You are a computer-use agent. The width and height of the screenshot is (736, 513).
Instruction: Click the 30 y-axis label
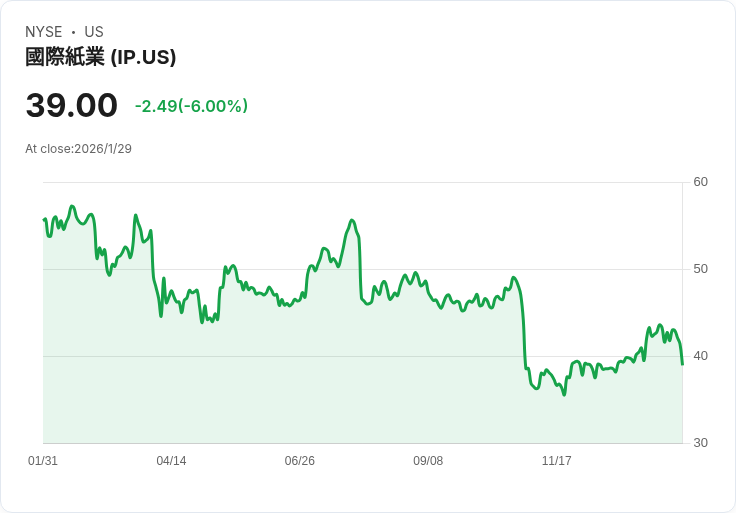click(x=701, y=443)
